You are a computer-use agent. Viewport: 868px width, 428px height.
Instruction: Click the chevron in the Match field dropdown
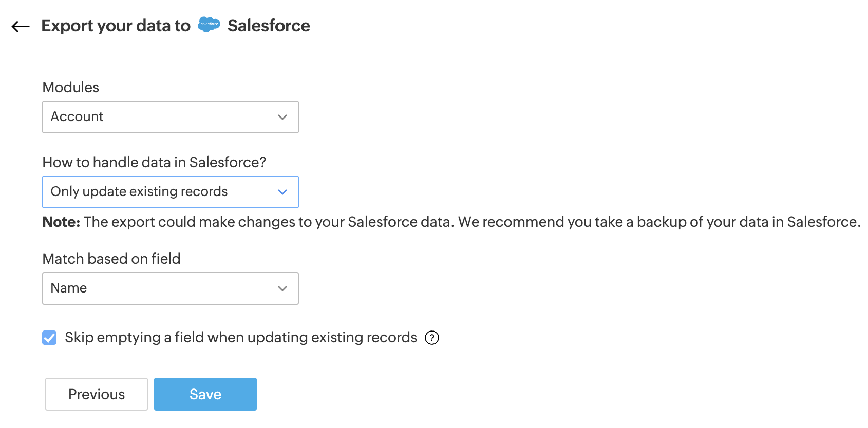pyautogui.click(x=282, y=288)
